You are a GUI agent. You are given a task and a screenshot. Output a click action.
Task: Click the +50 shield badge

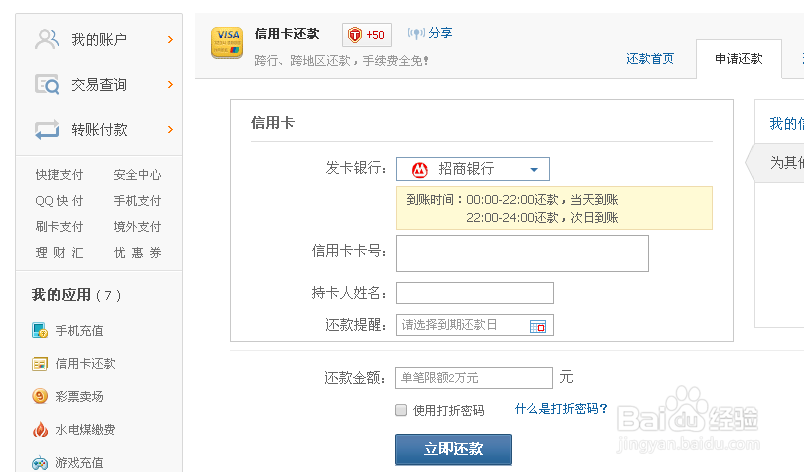point(366,35)
